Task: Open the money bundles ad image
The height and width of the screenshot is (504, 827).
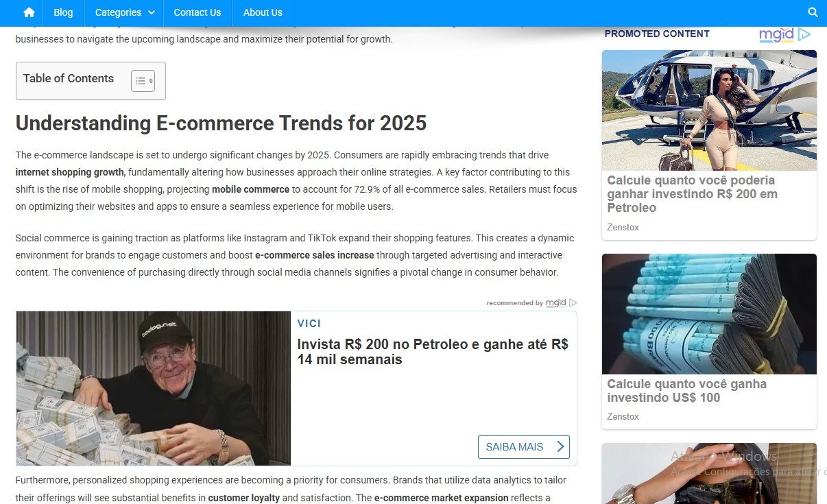Action: point(709,314)
